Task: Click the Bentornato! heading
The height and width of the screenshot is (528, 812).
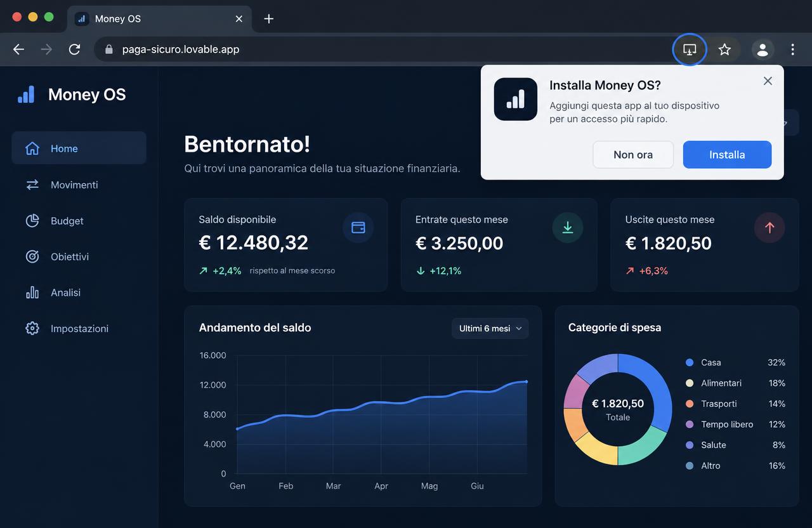Action: click(x=247, y=144)
